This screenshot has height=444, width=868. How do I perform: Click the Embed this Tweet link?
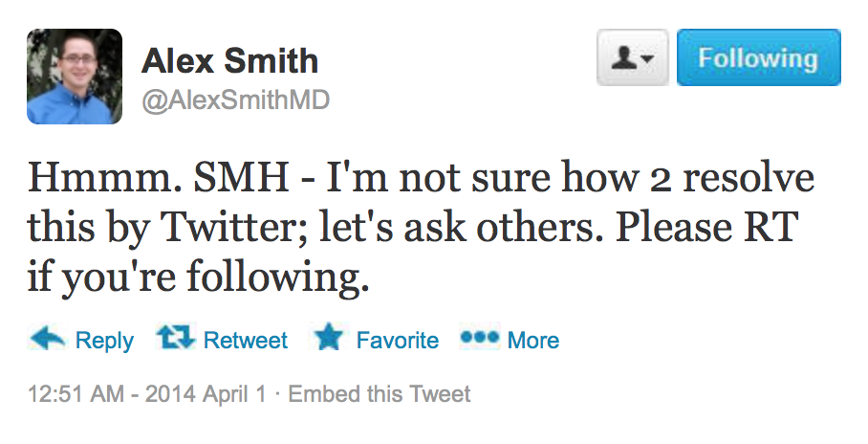coord(380,394)
